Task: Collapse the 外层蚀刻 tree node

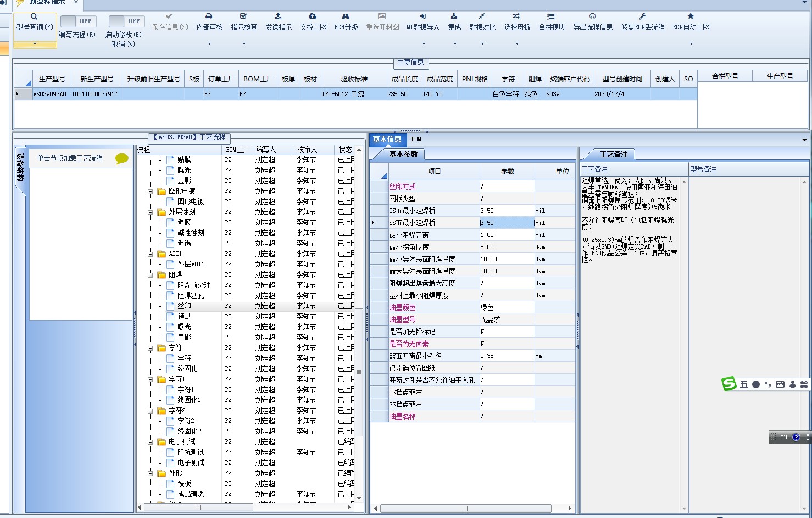Action: (x=151, y=212)
